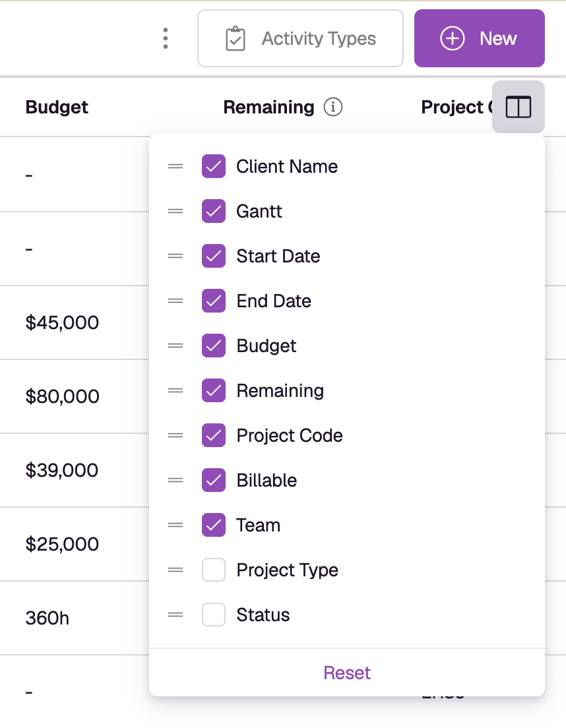Click the drag handle next to Budget
The image size is (566, 728).
coord(175,346)
